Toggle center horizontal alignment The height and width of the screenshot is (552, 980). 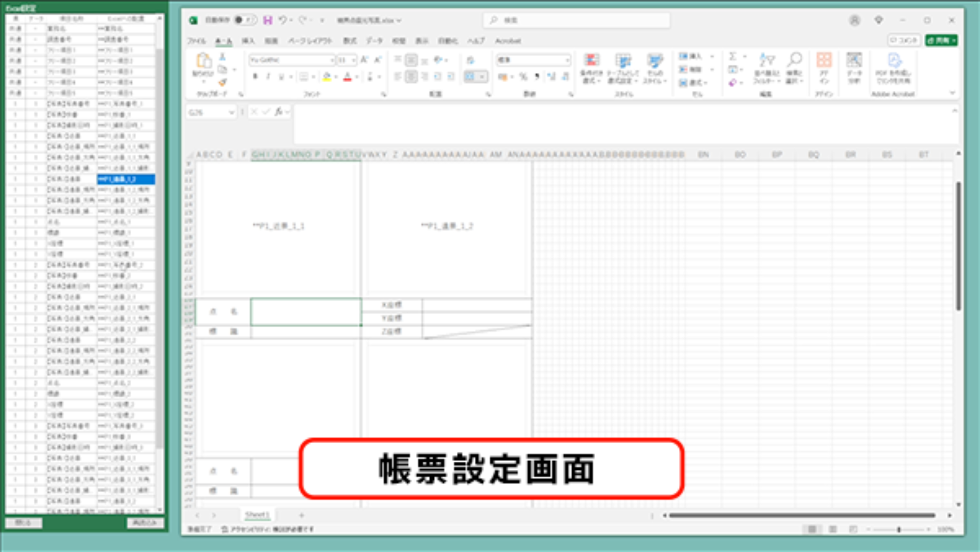coord(411,77)
